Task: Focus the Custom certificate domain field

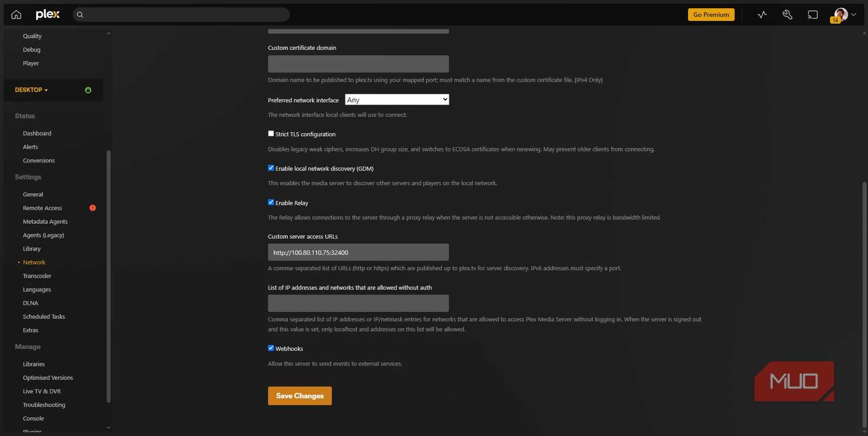Action: (358, 64)
